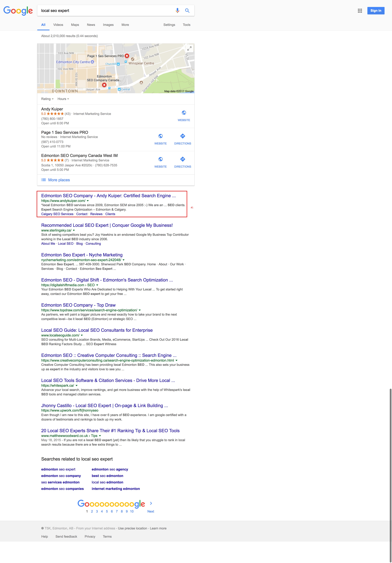
Task: Switch to the News tab
Action: 91,25
